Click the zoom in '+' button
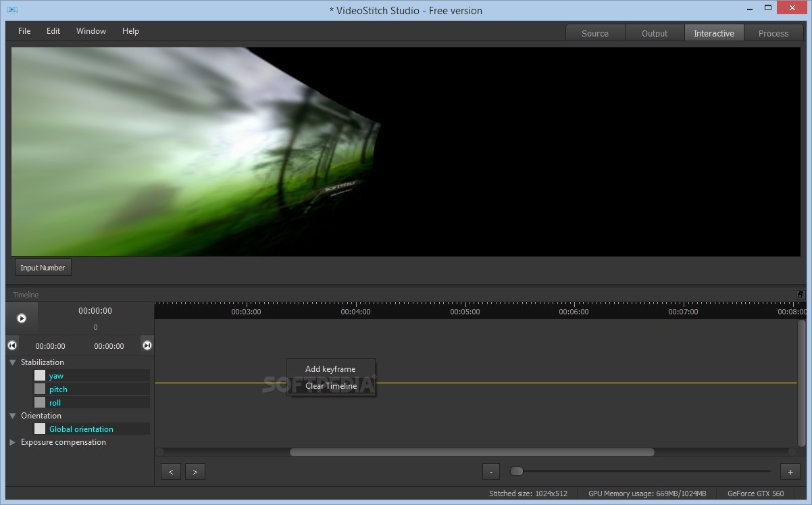The width and height of the screenshot is (812, 505). (x=790, y=472)
